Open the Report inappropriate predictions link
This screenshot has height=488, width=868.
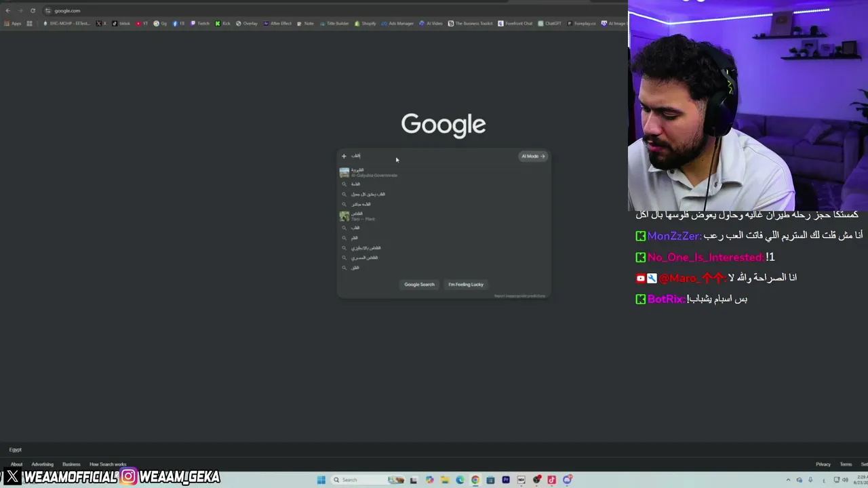coord(519,296)
